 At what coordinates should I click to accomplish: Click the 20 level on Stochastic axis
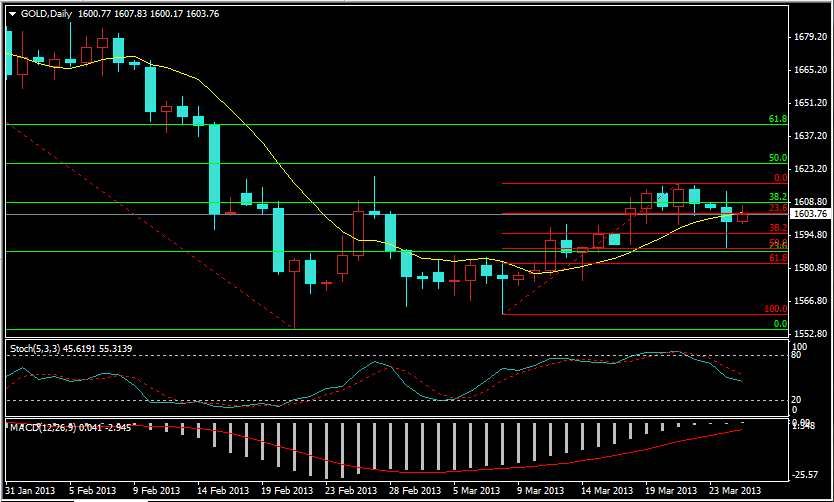tap(797, 400)
